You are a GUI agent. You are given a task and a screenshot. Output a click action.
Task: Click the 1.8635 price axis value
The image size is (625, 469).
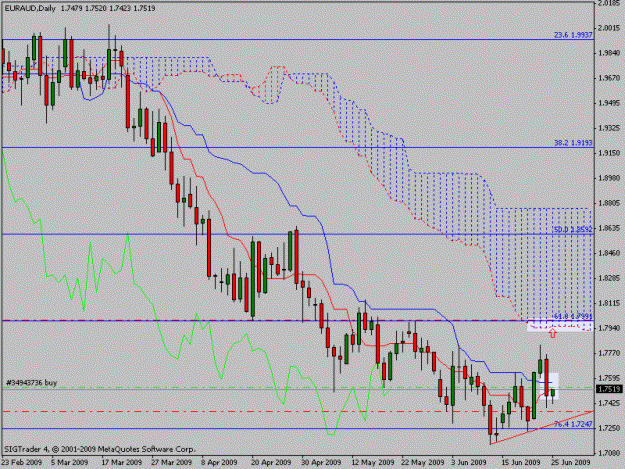click(609, 228)
